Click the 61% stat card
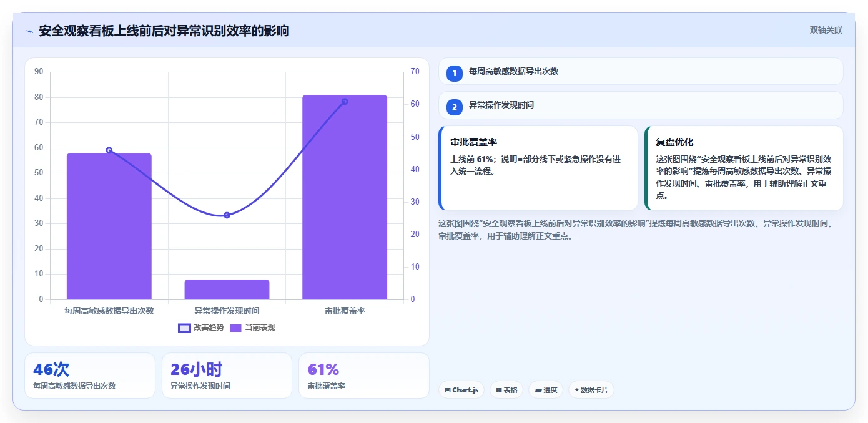868x423 pixels. click(364, 376)
